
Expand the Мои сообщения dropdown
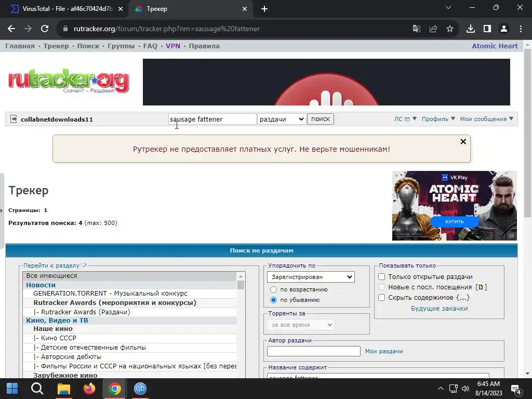pyautogui.click(x=486, y=119)
